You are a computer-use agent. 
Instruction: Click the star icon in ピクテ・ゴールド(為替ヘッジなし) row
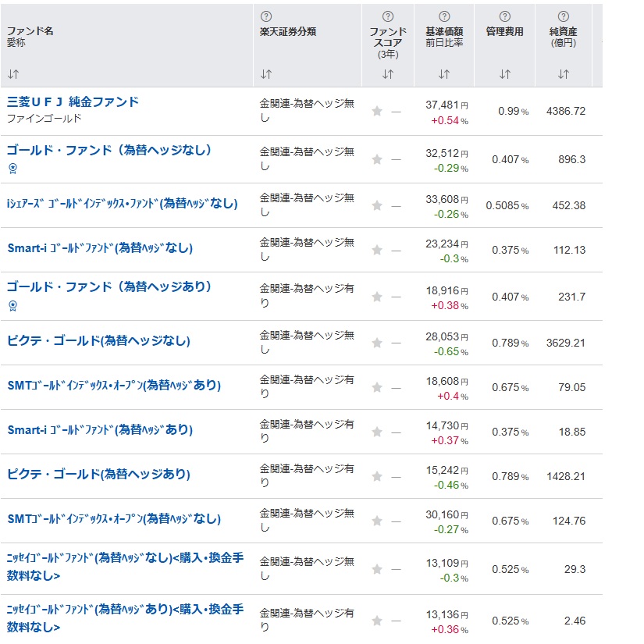coord(377,343)
